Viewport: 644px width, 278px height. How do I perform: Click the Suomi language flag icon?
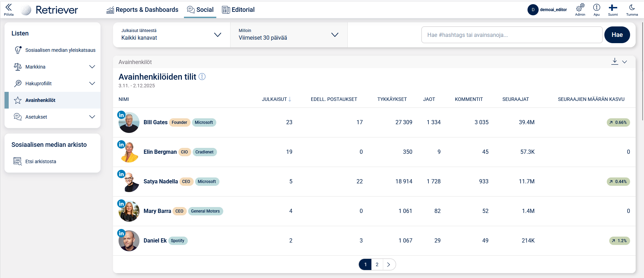(x=613, y=8)
